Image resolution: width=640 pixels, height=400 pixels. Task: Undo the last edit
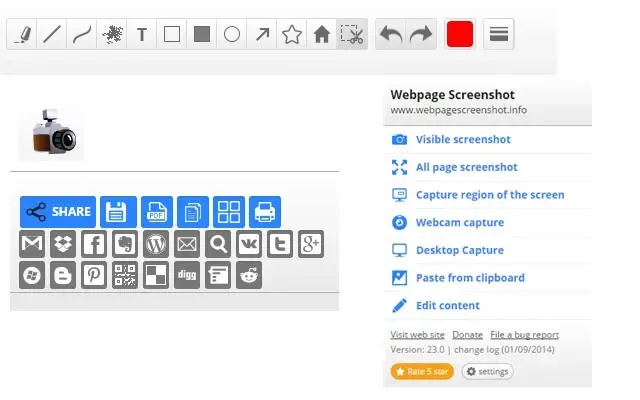click(391, 34)
